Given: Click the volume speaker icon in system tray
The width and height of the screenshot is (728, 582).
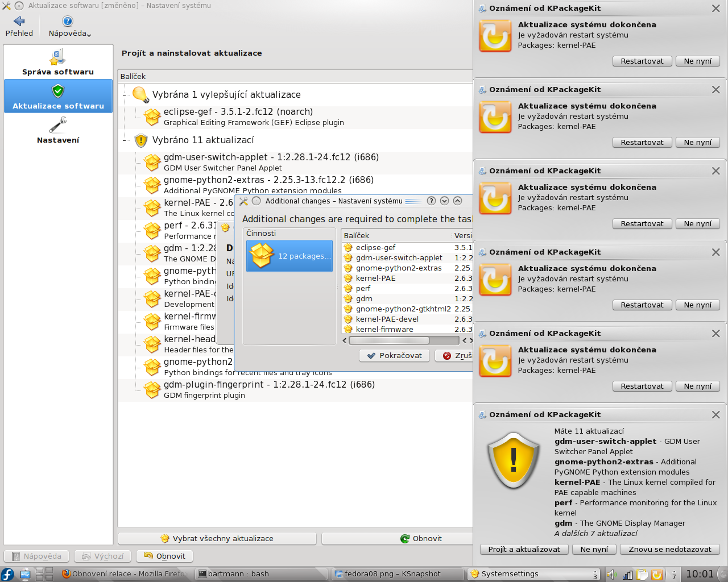Looking at the screenshot, I should (612, 575).
